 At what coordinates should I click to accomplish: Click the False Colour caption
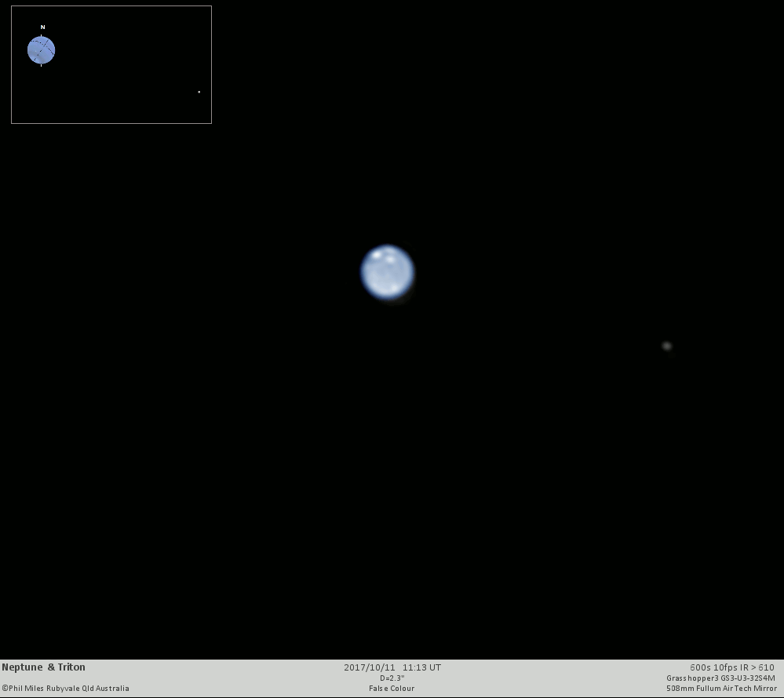[x=392, y=688]
